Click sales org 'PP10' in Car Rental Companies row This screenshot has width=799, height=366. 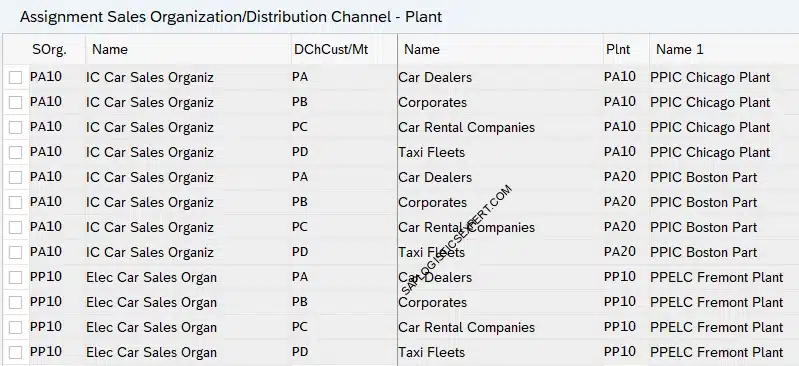46,327
